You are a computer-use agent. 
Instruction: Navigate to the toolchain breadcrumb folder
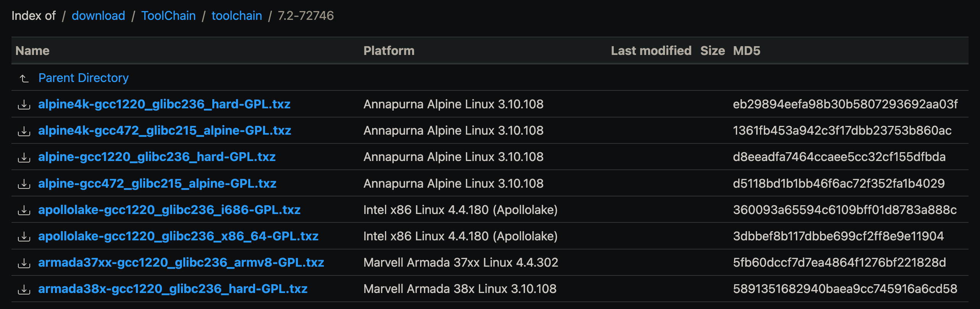click(237, 16)
